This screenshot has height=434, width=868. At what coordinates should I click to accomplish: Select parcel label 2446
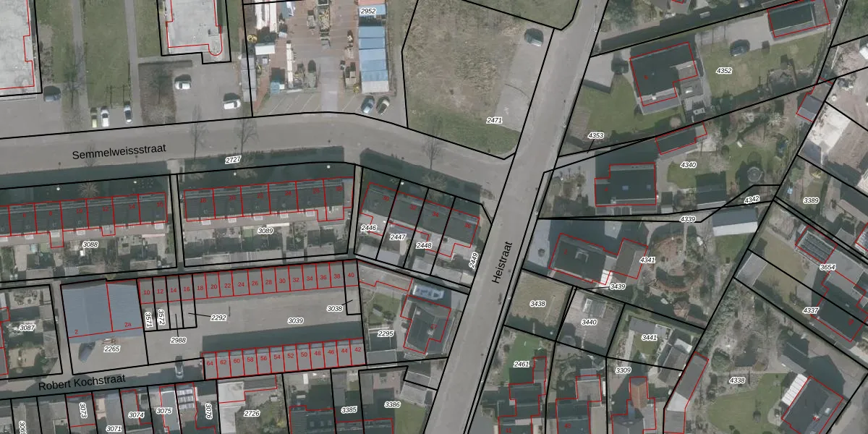(369, 228)
